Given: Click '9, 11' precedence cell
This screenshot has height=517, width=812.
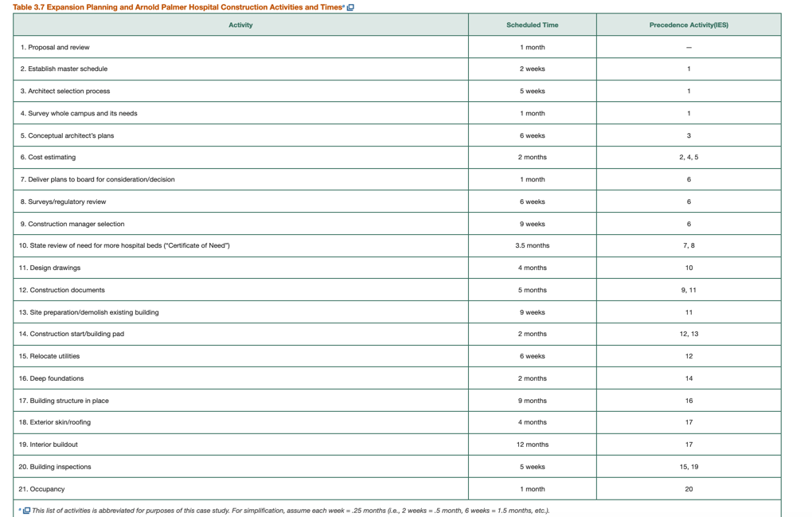Looking at the screenshot, I should (689, 290).
